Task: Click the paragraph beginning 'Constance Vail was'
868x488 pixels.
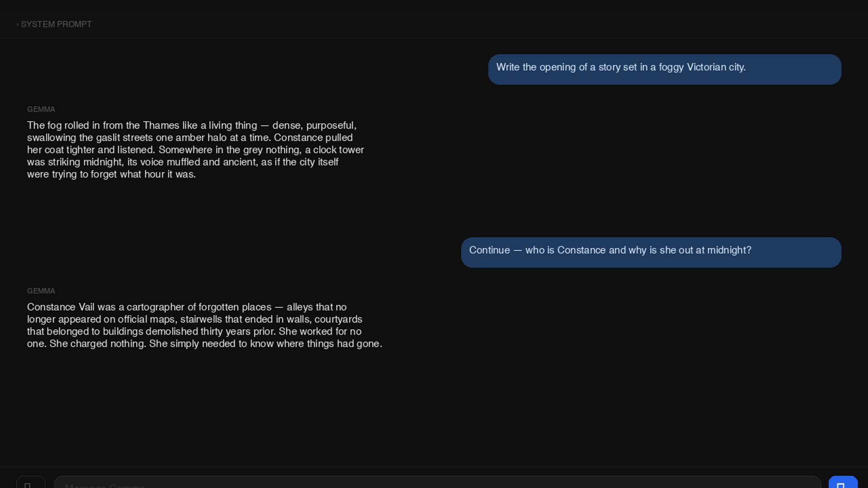Action: [203, 325]
